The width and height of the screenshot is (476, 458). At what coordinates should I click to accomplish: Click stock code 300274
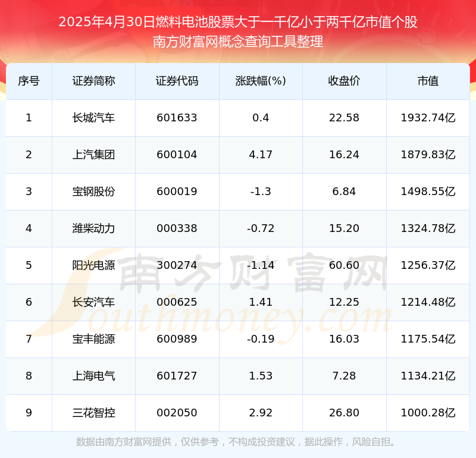tap(177, 265)
